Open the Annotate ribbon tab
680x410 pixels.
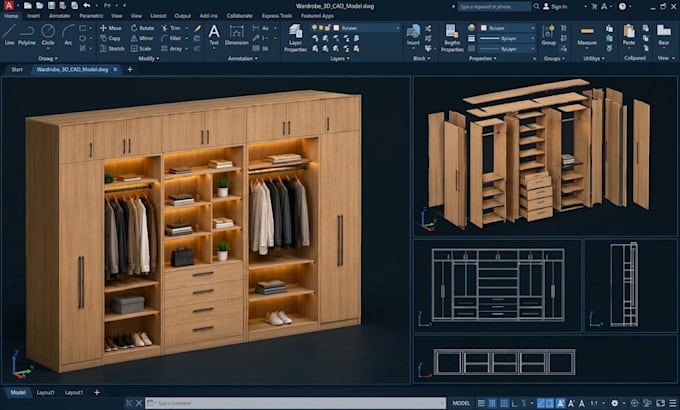pos(59,16)
